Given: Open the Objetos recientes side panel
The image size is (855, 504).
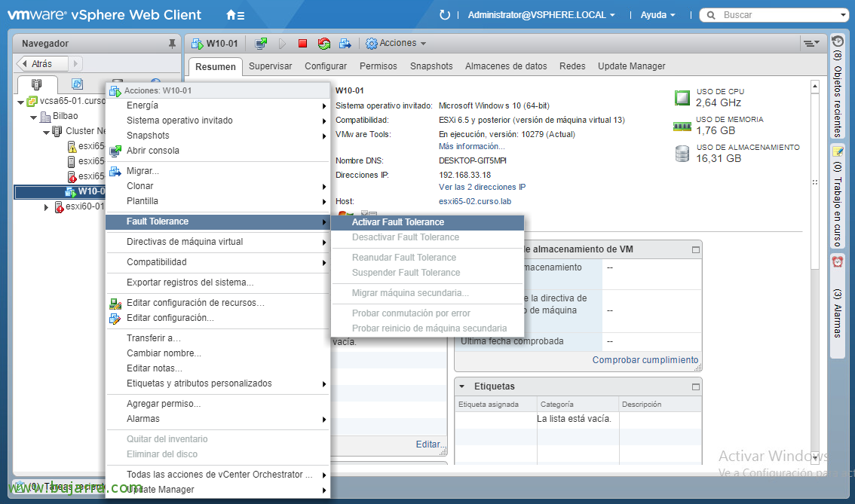Looking at the screenshot, I should tap(838, 86).
